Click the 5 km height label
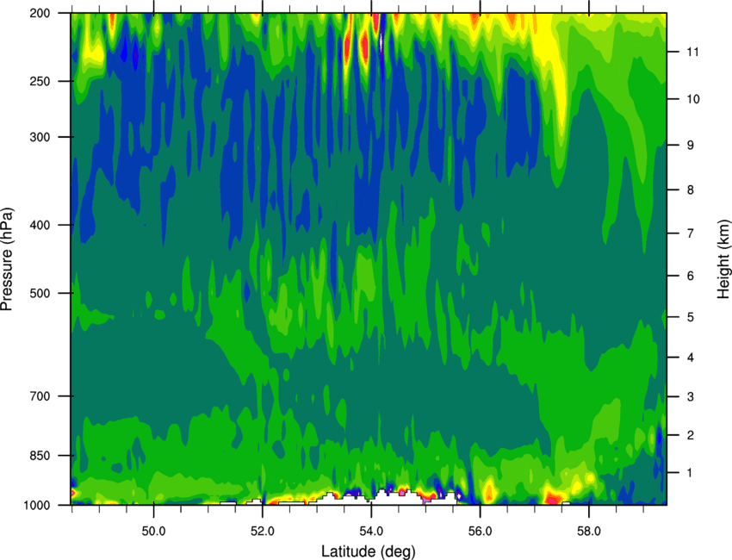 pyautogui.click(x=690, y=317)
